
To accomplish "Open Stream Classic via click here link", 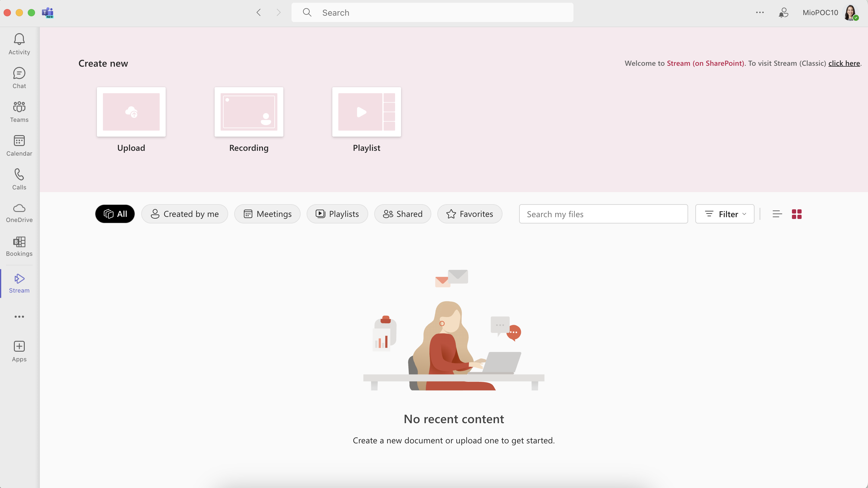I will click(x=844, y=63).
